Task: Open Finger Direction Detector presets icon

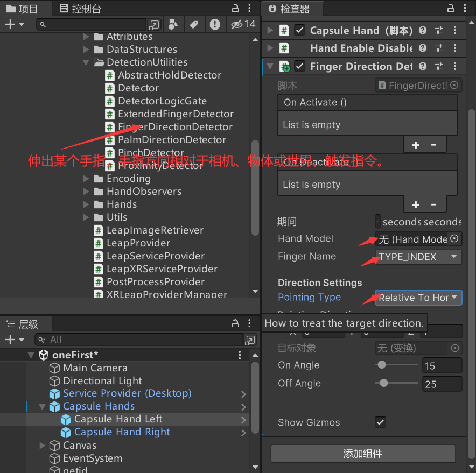Action: click(x=438, y=66)
